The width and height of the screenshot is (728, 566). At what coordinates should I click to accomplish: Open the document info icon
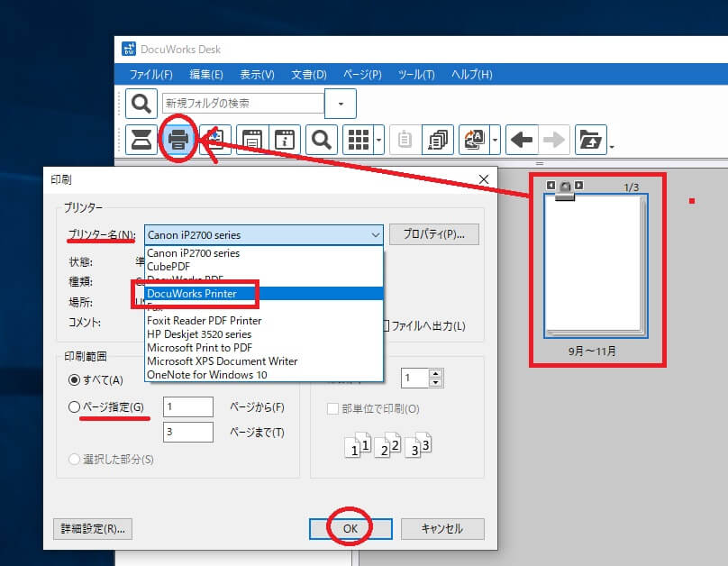tap(285, 140)
